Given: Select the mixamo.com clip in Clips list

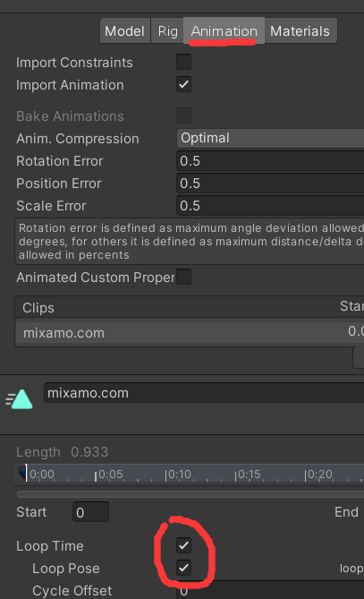Looking at the screenshot, I should [190, 333].
